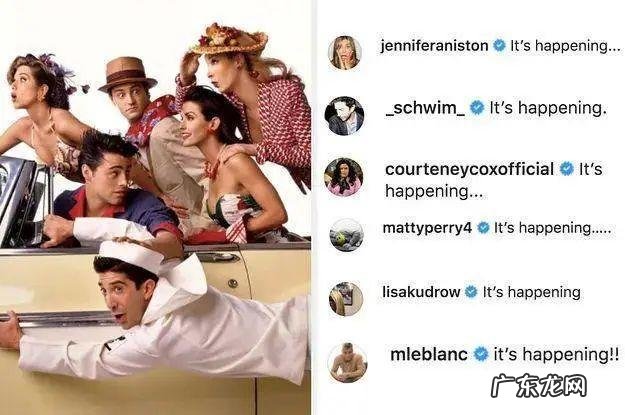Viewport: 625px width, 415px height.
Task: Open _schwim_'s profile avatar
Action: tap(344, 115)
